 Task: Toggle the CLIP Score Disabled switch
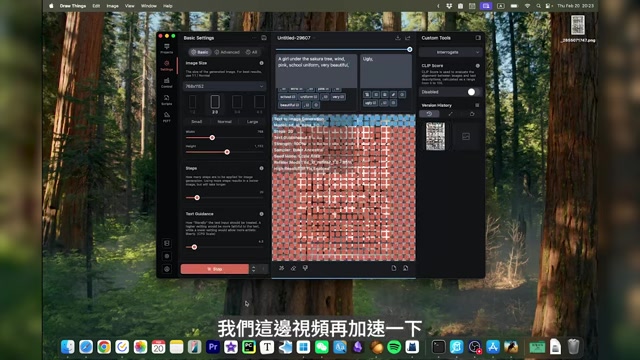(473, 92)
